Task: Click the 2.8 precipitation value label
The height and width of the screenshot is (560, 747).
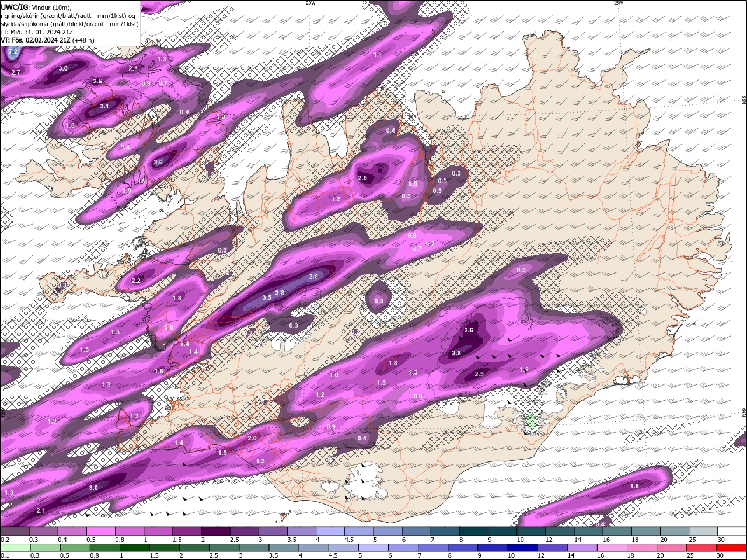Action: [456, 353]
